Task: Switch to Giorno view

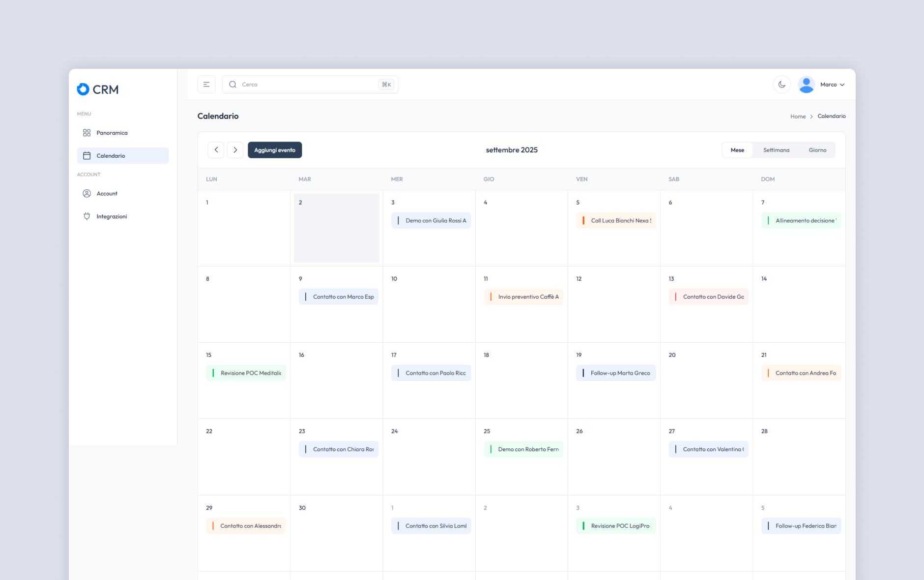Action: [817, 150]
